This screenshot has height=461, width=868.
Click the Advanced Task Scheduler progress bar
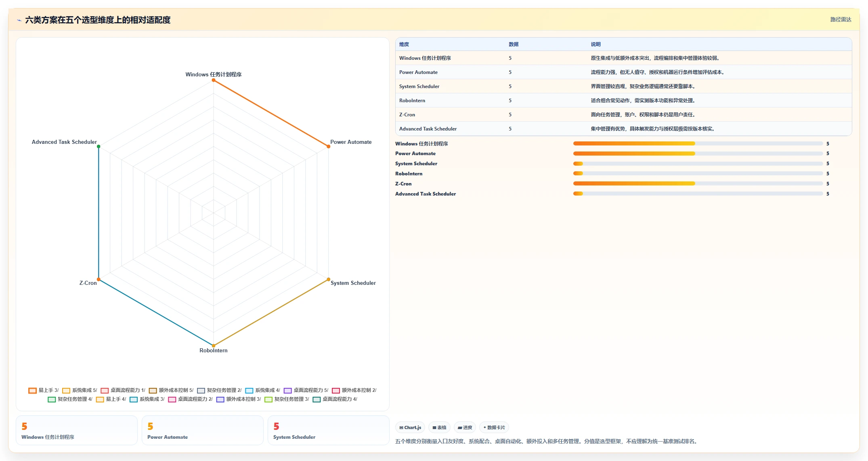pos(698,194)
